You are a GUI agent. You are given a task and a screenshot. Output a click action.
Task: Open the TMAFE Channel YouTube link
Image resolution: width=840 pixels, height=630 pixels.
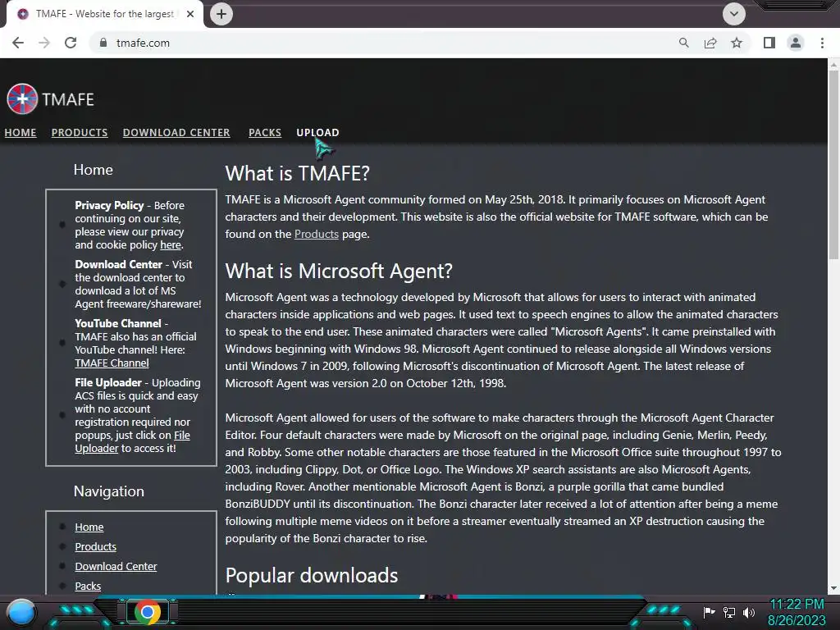(x=112, y=363)
